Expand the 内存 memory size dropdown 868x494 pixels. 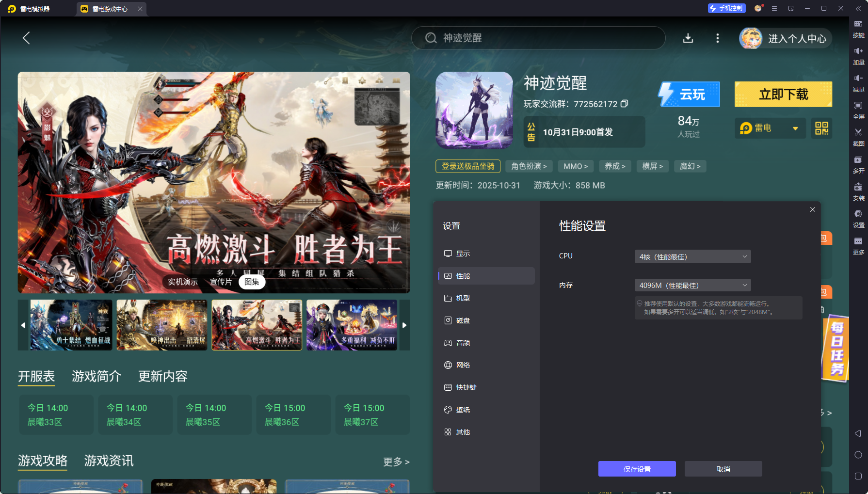692,285
